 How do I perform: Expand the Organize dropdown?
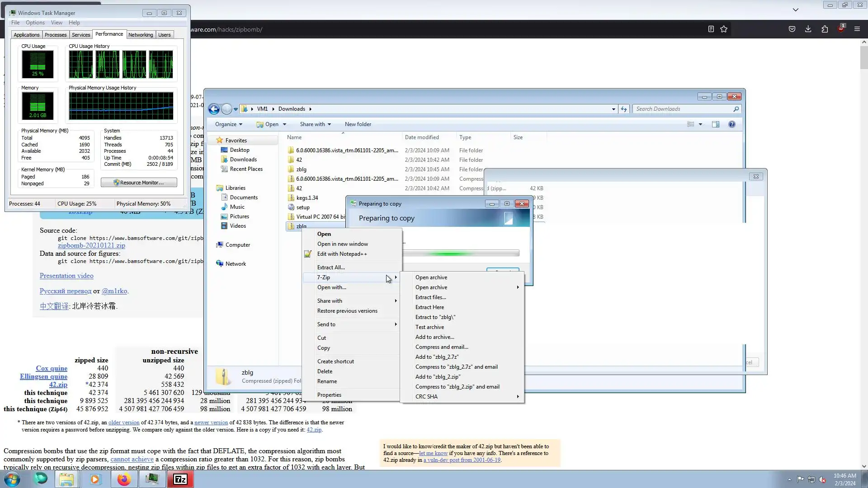[228, 124]
